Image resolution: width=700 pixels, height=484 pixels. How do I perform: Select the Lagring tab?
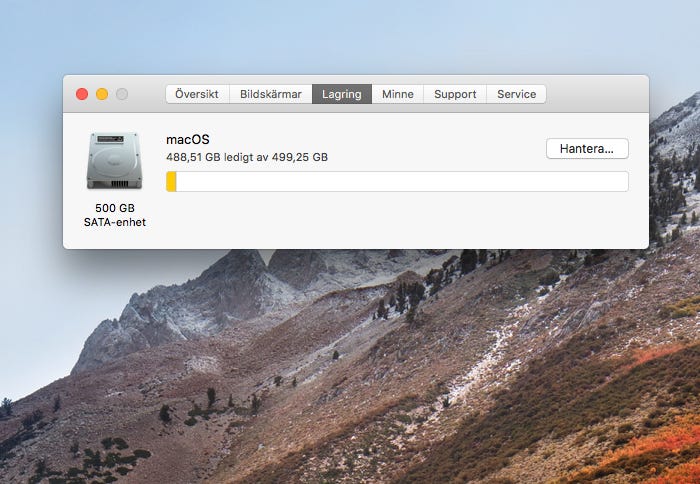[342, 94]
